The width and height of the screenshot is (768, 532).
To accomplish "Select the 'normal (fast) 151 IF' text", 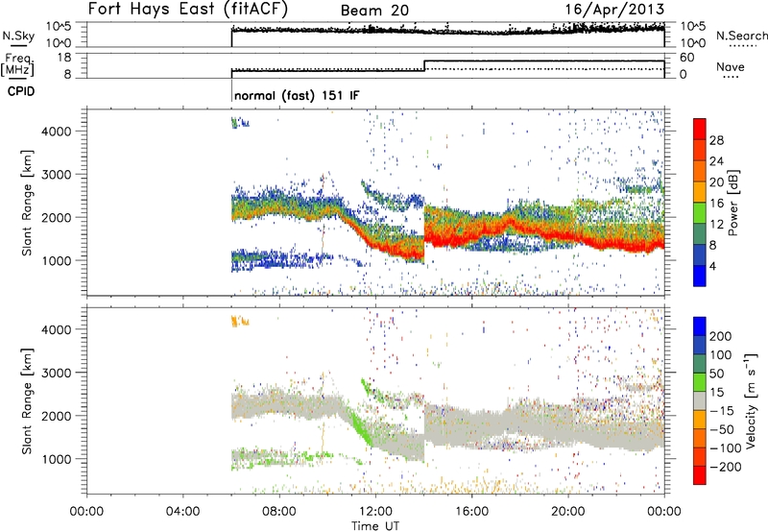I will [297, 95].
